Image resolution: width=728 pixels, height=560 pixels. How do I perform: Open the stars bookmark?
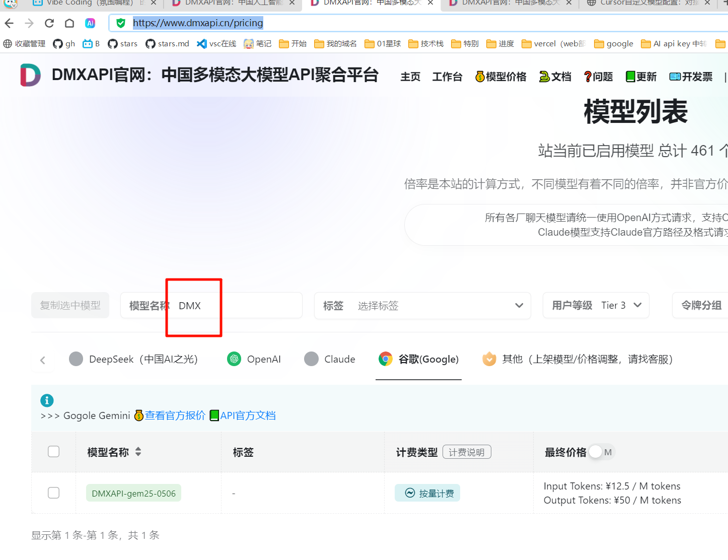pos(122,44)
